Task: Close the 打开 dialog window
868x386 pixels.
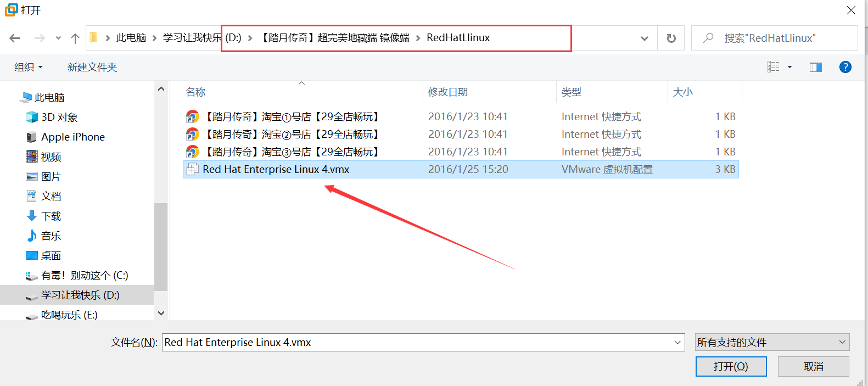Action: click(x=851, y=10)
